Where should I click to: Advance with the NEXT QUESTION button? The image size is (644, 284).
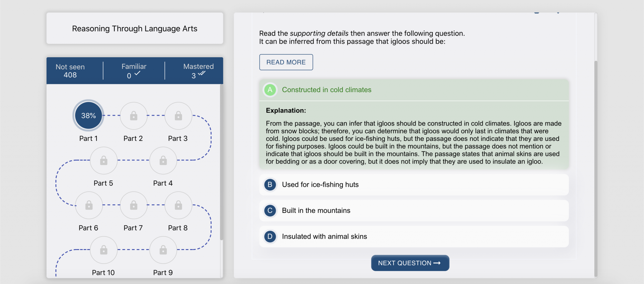(410, 263)
